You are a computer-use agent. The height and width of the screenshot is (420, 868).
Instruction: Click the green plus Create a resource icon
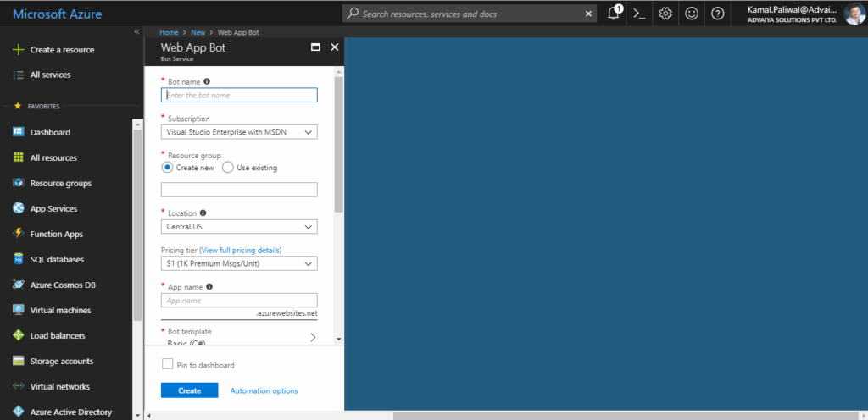(19, 50)
